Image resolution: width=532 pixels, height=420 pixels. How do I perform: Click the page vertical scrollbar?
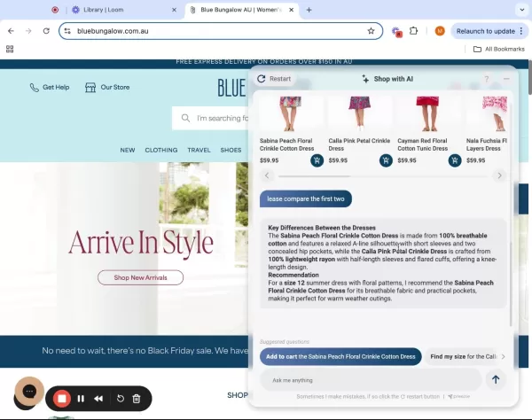point(530,78)
